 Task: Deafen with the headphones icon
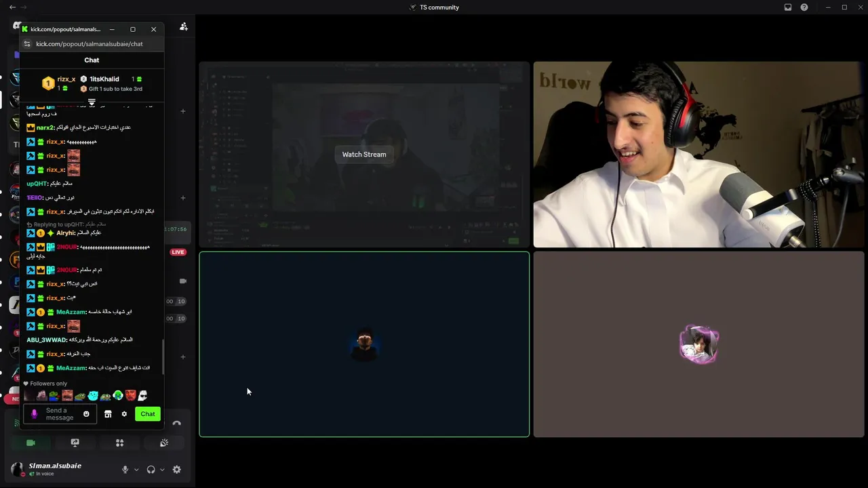pyautogui.click(x=151, y=470)
